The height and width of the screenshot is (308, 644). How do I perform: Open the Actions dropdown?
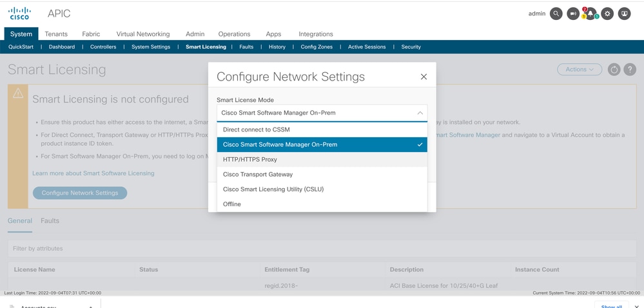[580, 70]
